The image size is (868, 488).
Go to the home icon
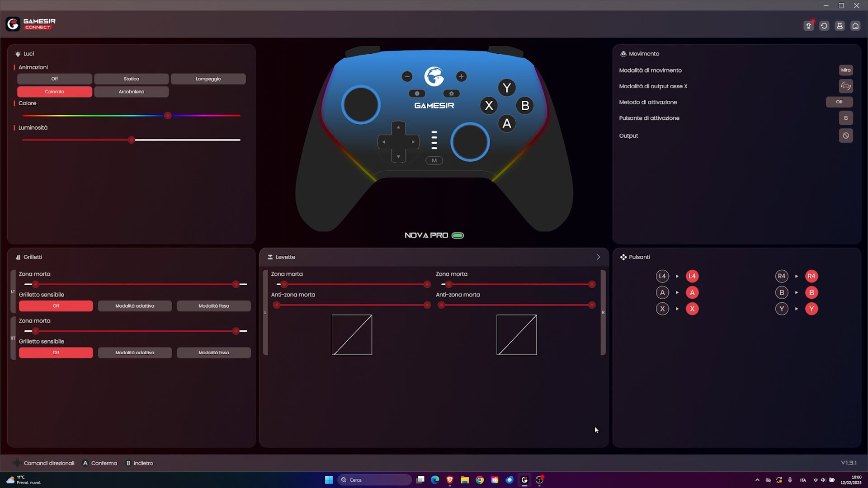tap(855, 26)
